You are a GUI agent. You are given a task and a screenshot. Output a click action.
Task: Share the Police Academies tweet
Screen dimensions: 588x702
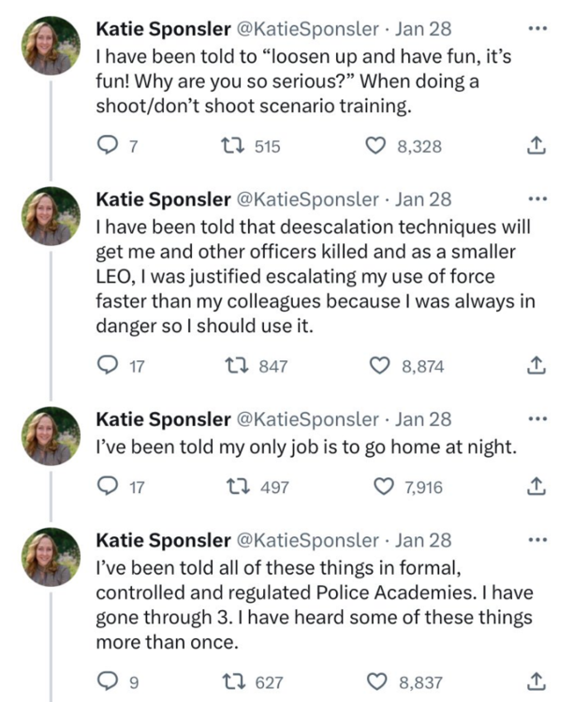537,682
